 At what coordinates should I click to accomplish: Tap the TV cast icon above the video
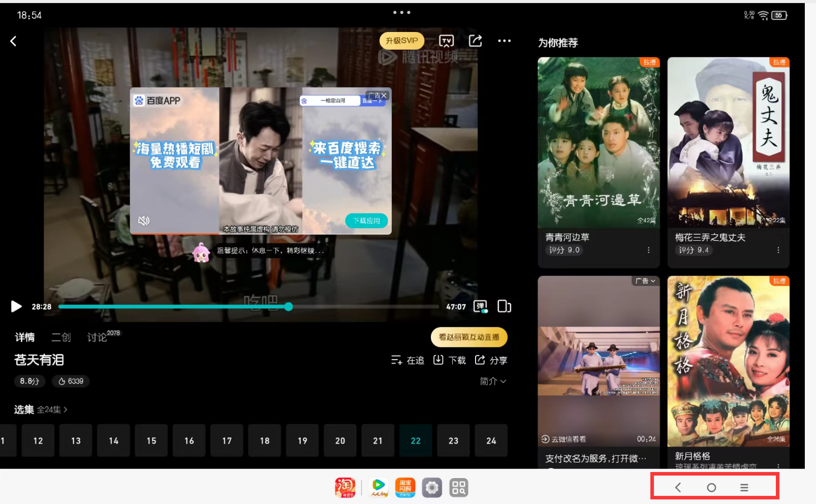(446, 41)
